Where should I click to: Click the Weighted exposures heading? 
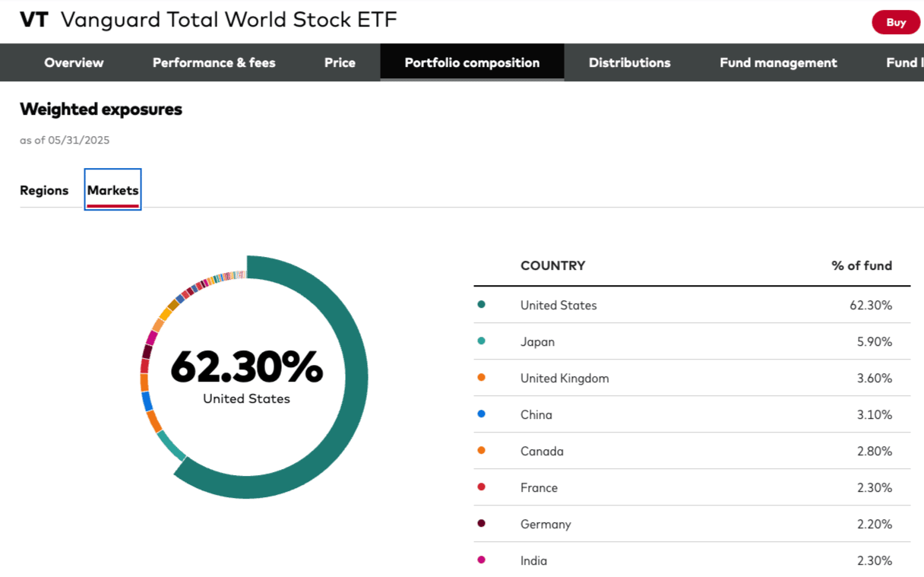pyautogui.click(x=101, y=109)
